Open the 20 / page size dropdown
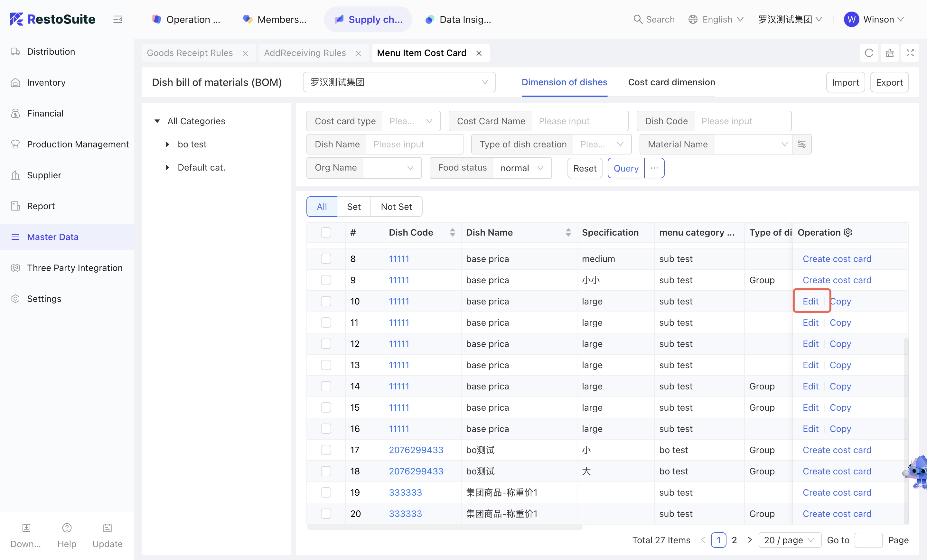 (789, 540)
